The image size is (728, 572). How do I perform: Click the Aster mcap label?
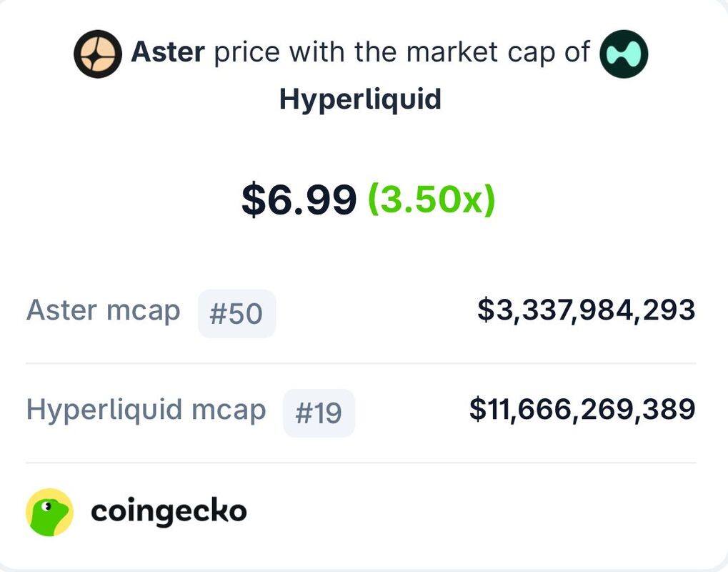103,310
